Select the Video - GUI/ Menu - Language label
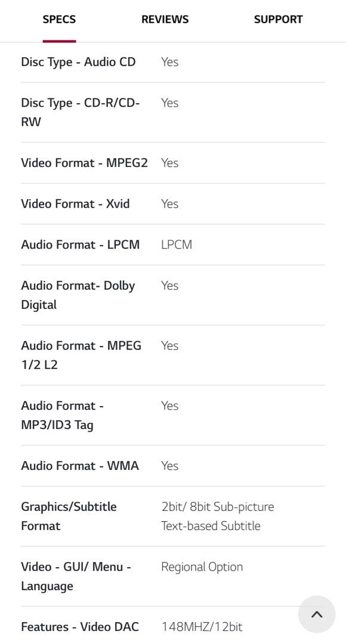 click(76, 576)
